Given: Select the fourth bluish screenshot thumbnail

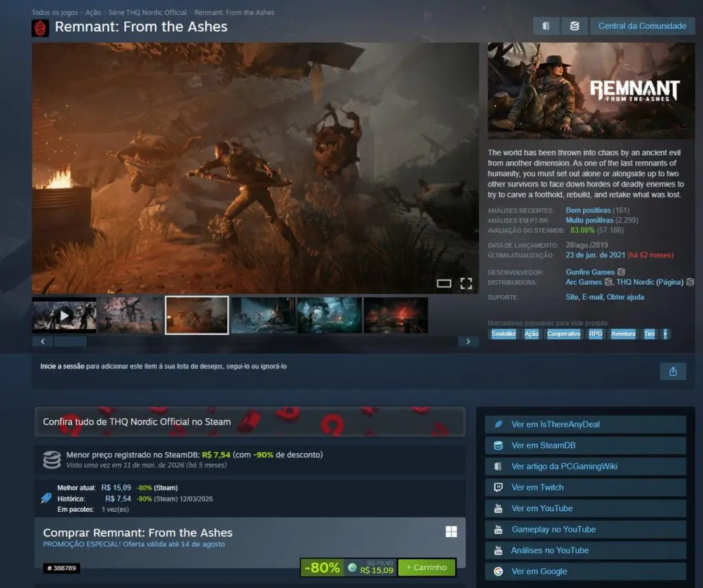Looking at the screenshot, I should 263,315.
